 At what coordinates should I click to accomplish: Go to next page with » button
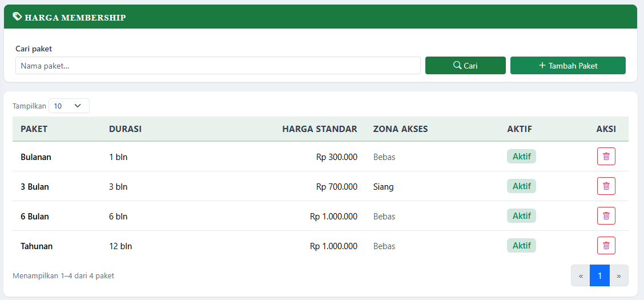tap(619, 275)
